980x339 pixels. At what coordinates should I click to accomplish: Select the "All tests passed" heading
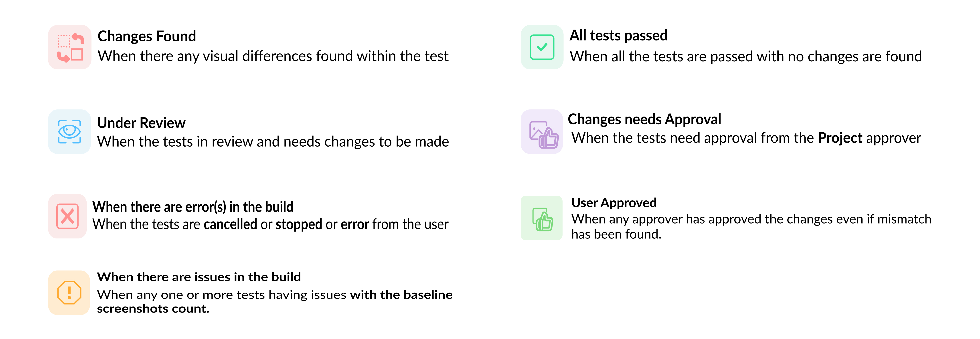click(x=618, y=36)
